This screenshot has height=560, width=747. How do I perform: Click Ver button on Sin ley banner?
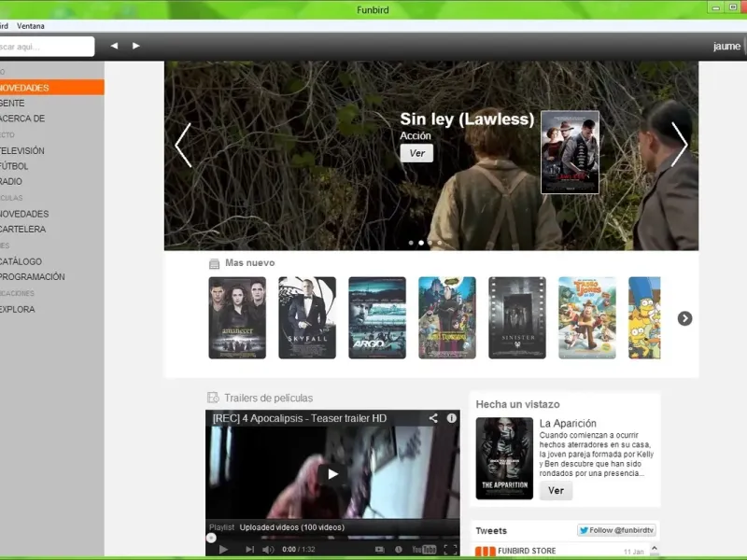tap(416, 153)
